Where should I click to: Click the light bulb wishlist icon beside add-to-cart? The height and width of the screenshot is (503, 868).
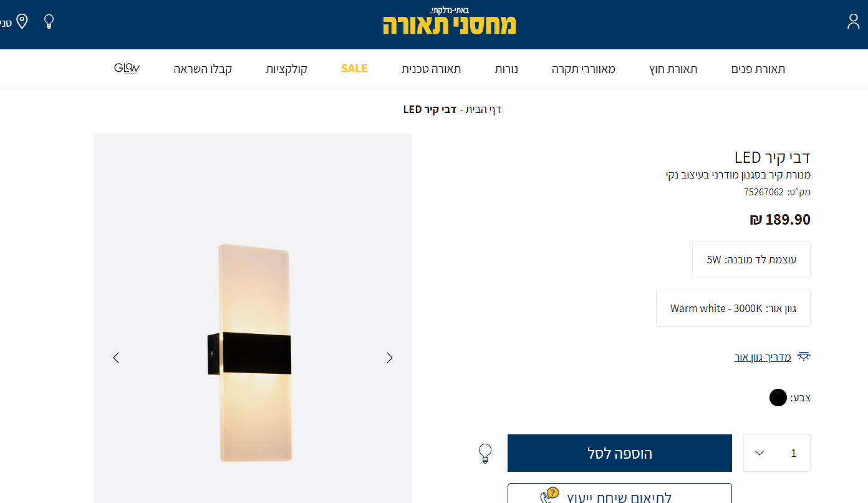(x=485, y=453)
